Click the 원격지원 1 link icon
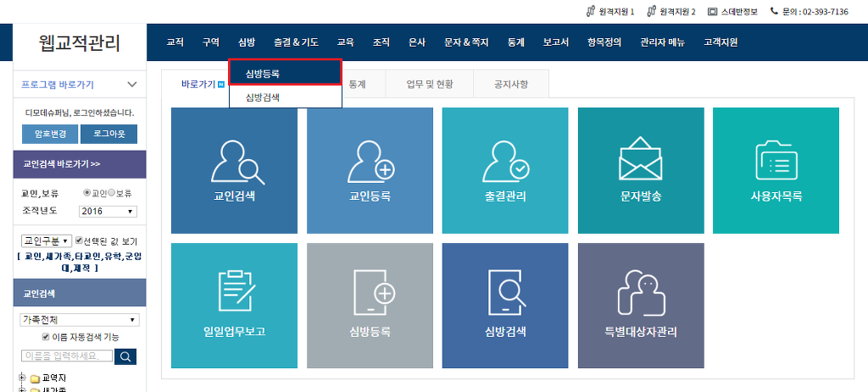868x392 pixels. tap(591, 11)
